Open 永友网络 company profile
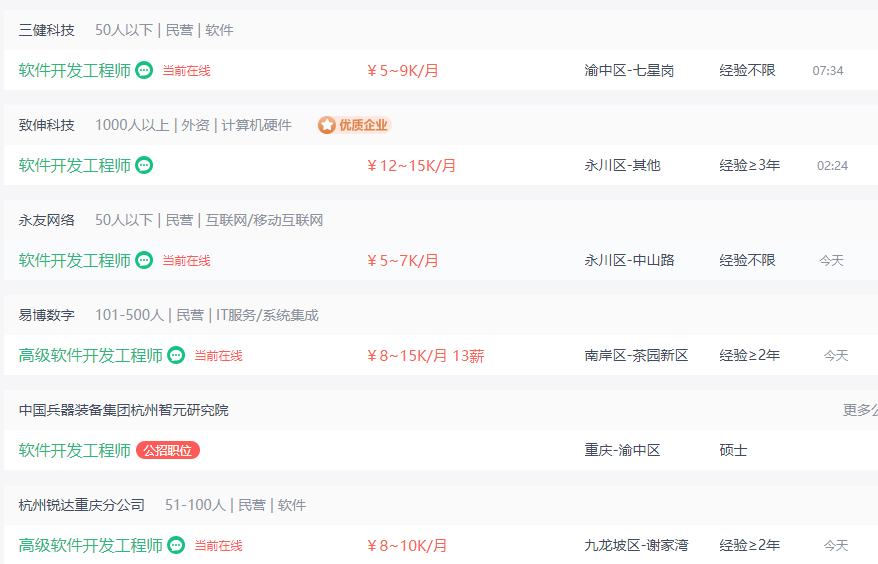 (46, 220)
